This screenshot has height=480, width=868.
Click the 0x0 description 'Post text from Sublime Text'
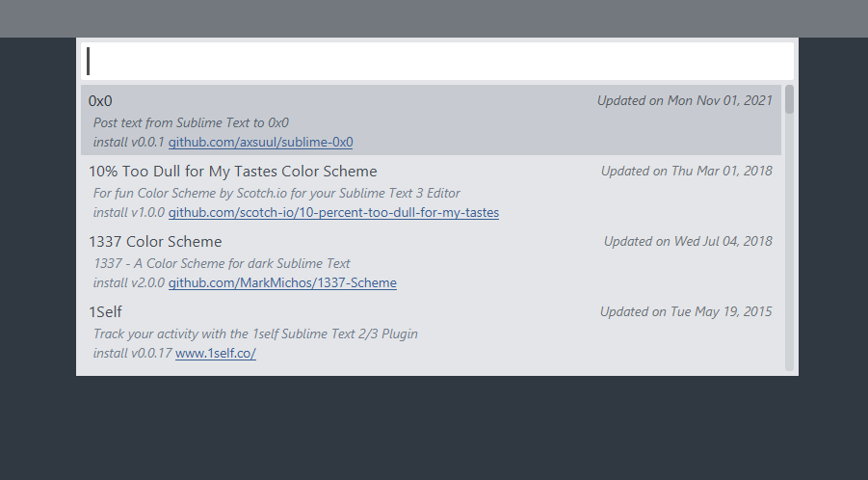tap(191, 122)
